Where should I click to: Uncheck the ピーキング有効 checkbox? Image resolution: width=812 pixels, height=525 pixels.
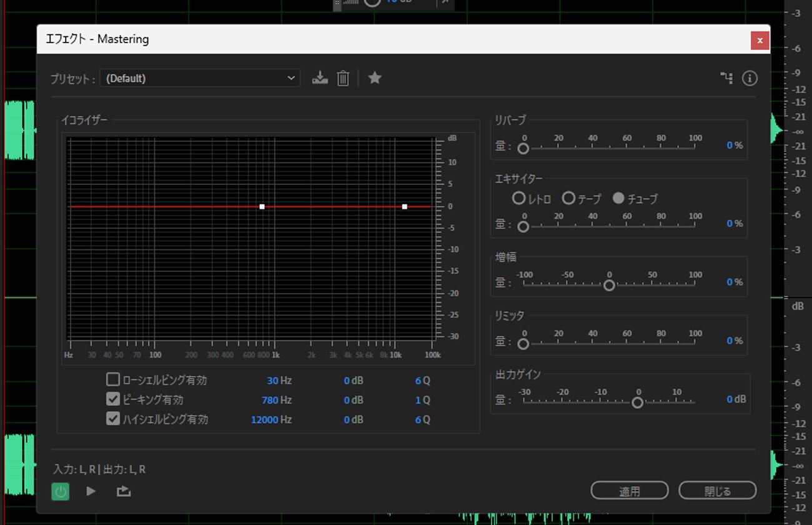tap(113, 399)
